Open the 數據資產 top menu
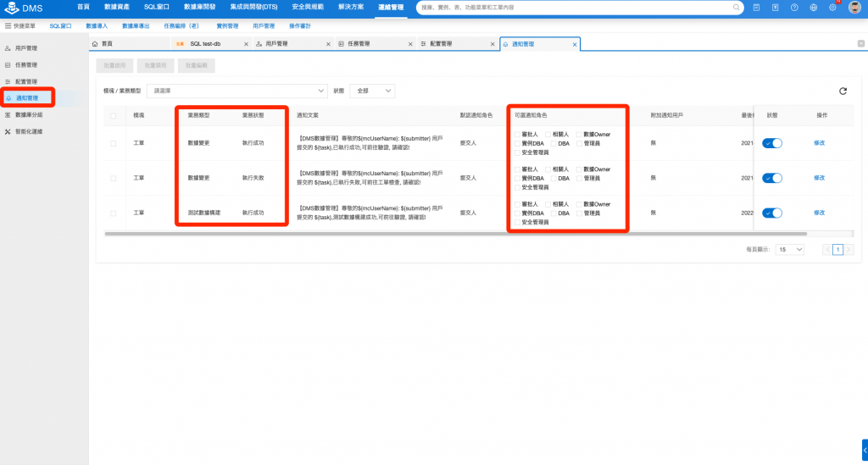Screen dimensions: 868x465 point(116,7)
